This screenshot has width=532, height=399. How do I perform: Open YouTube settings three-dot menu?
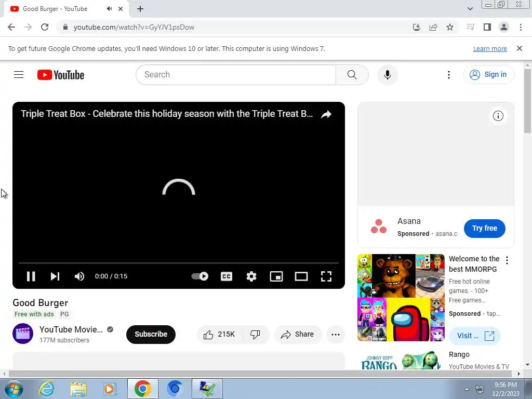point(448,75)
